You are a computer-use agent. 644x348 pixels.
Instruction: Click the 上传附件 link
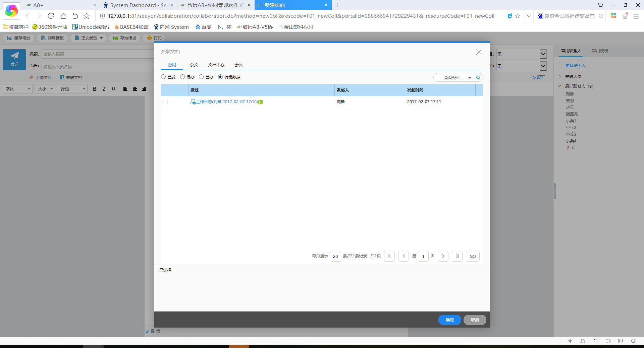tap(41, 77)
